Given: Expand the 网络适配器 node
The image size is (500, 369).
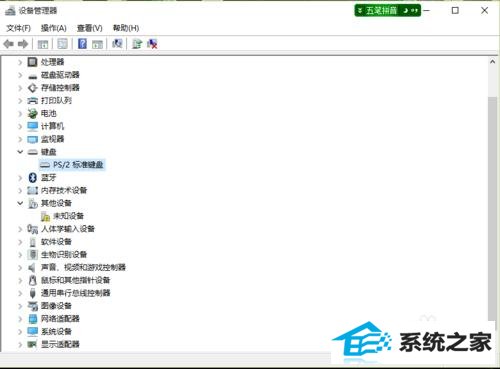Looking at the screenshot, I should click(20, 319).
